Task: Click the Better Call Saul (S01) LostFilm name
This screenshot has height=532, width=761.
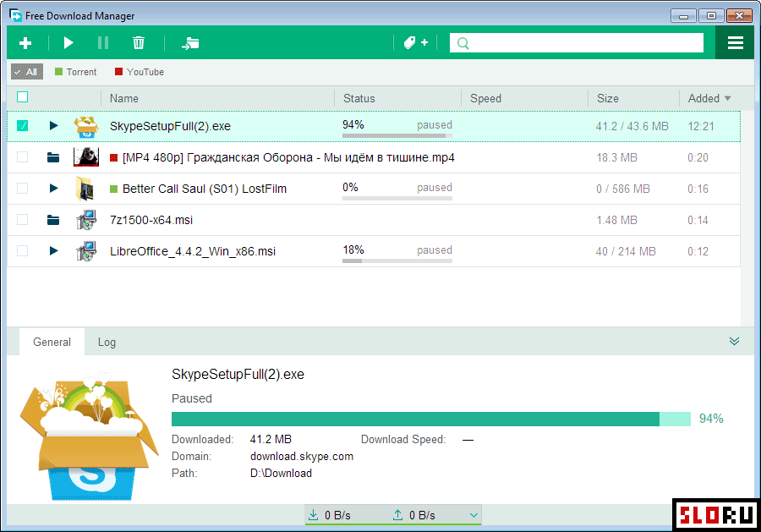Action: [x=205, y=189]
